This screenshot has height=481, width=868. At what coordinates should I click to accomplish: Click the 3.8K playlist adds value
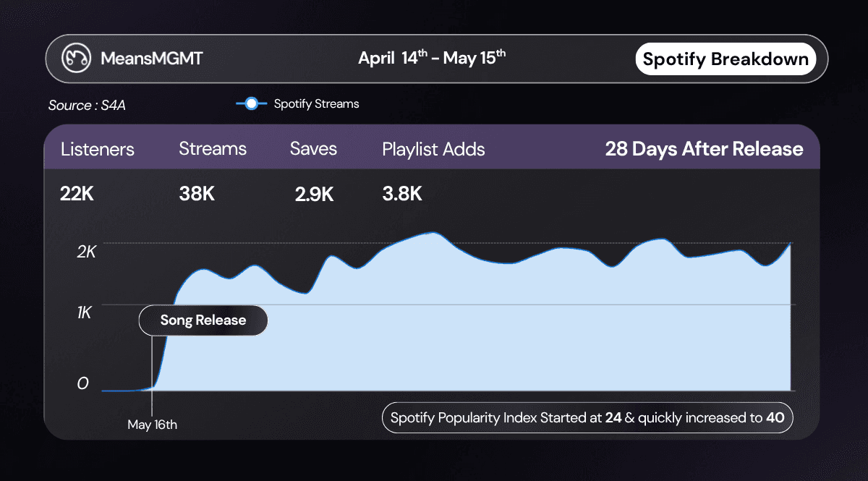[x=402, y=194]
